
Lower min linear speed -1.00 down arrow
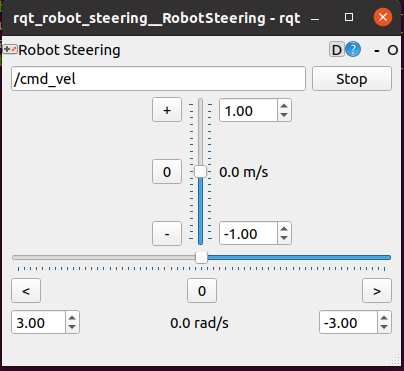pyautogui.click(x=284, y=238)
